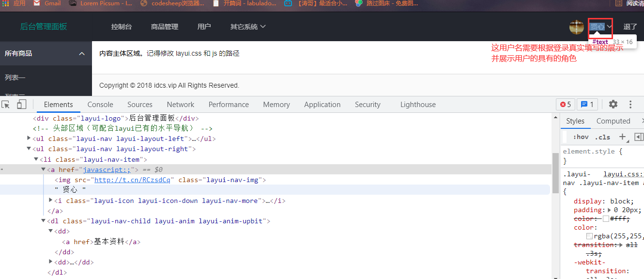Open the Network tab
The width and height of the screenshot is (644, 279).
coord(180,105)
